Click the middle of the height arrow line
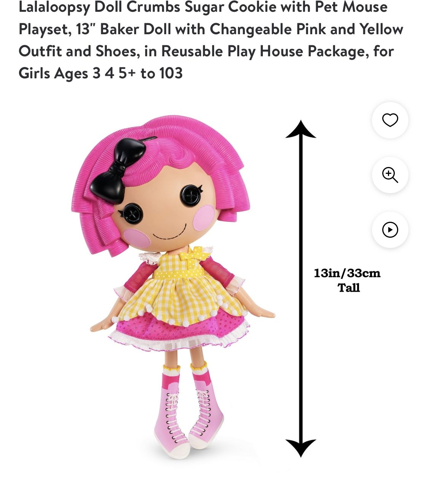445x504 pixels. pos(301,288)
